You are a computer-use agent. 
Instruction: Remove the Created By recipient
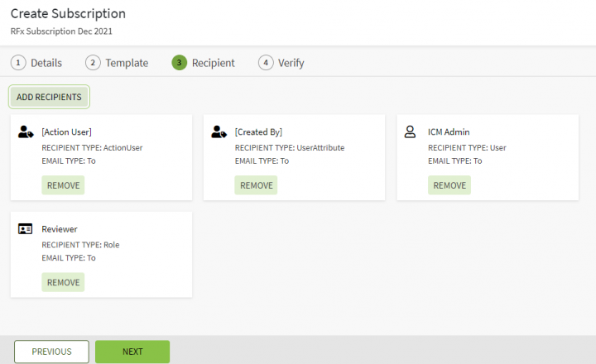coord(257,185)
